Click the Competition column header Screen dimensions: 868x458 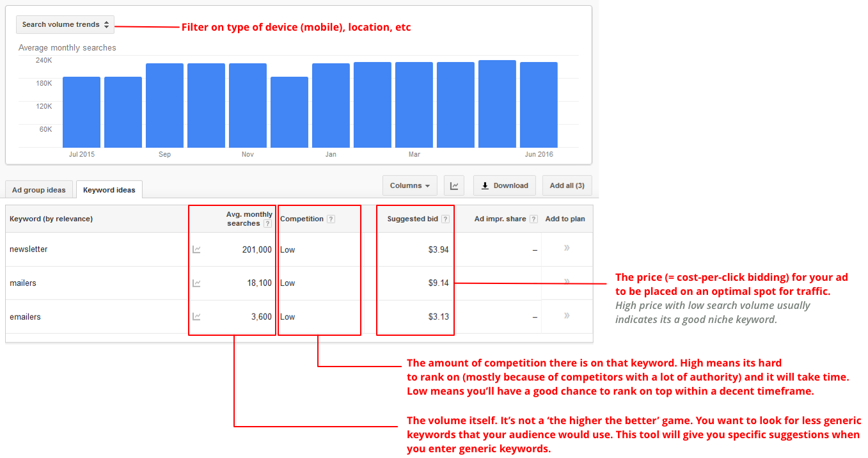[x=302, y=219]
